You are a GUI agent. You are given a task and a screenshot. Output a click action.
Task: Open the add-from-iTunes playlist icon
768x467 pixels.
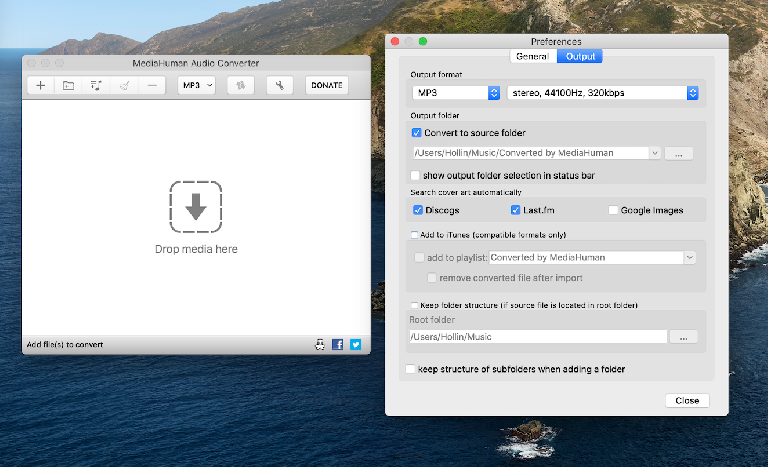click(96, 85)
